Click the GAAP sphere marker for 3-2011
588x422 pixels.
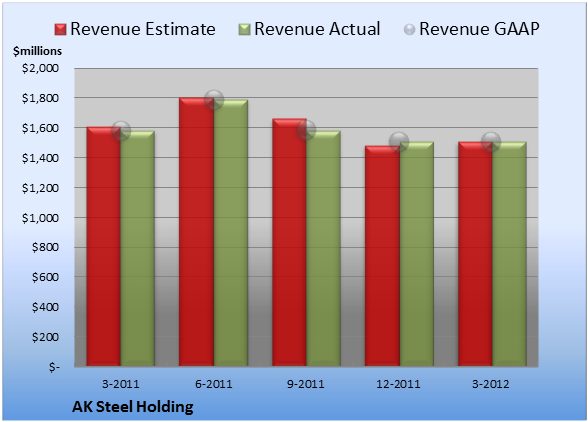pyautogui.click(x=121, y=131)
